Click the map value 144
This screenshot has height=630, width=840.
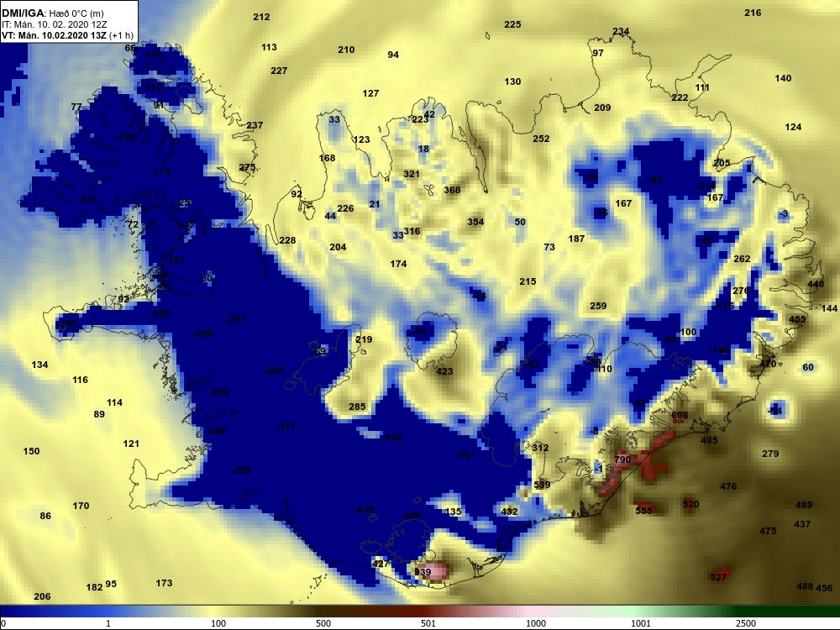pos(829,308)
